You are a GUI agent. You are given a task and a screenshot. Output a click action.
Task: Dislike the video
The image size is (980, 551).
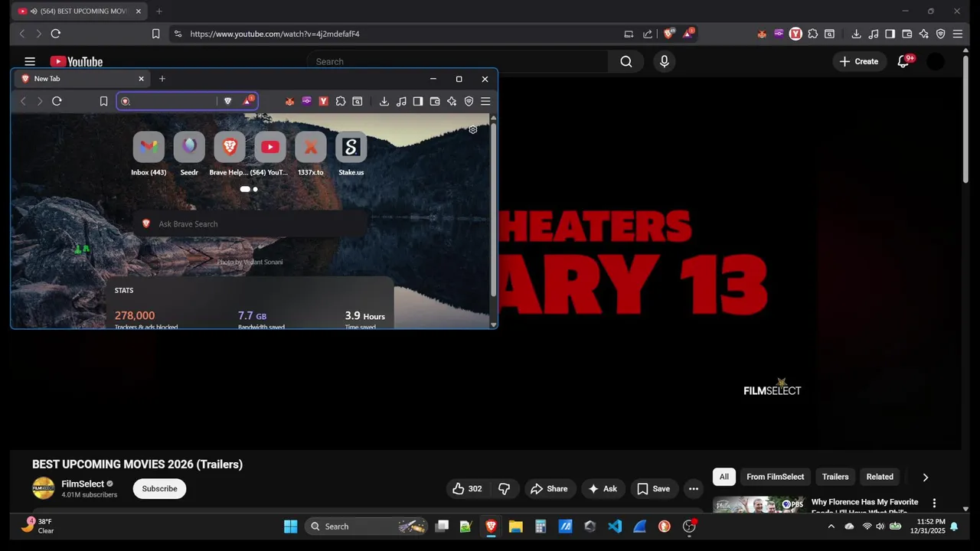click(505, 489)
